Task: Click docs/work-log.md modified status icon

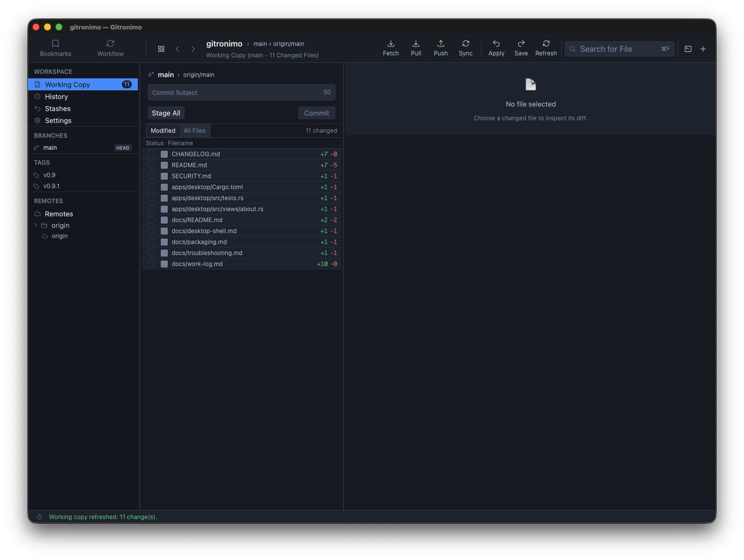Action: tap(164, 264)
